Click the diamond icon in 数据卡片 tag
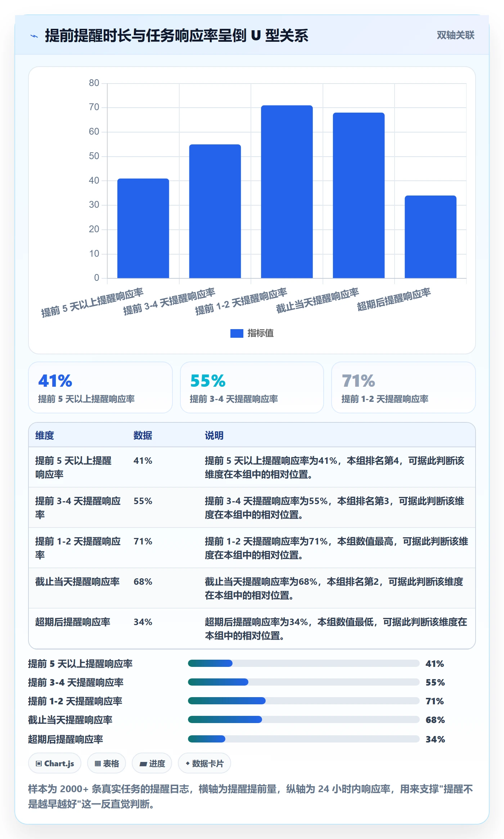The image size is (504, 839). [188, 763]
